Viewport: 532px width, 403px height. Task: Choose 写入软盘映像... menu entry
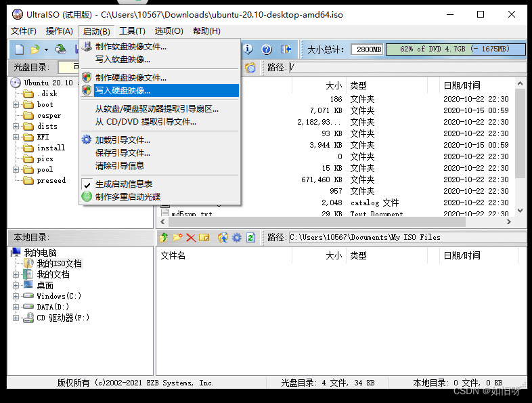160,60
